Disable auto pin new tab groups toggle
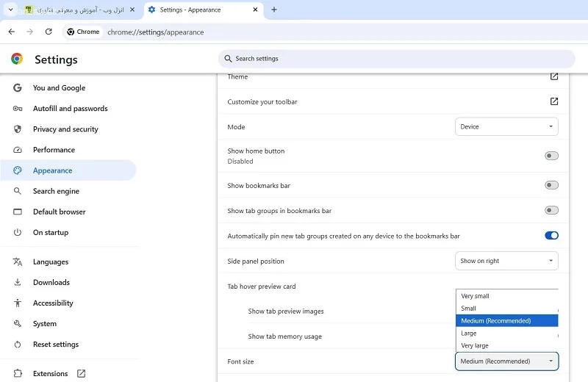588x382 pixels. tap(551, 236)
